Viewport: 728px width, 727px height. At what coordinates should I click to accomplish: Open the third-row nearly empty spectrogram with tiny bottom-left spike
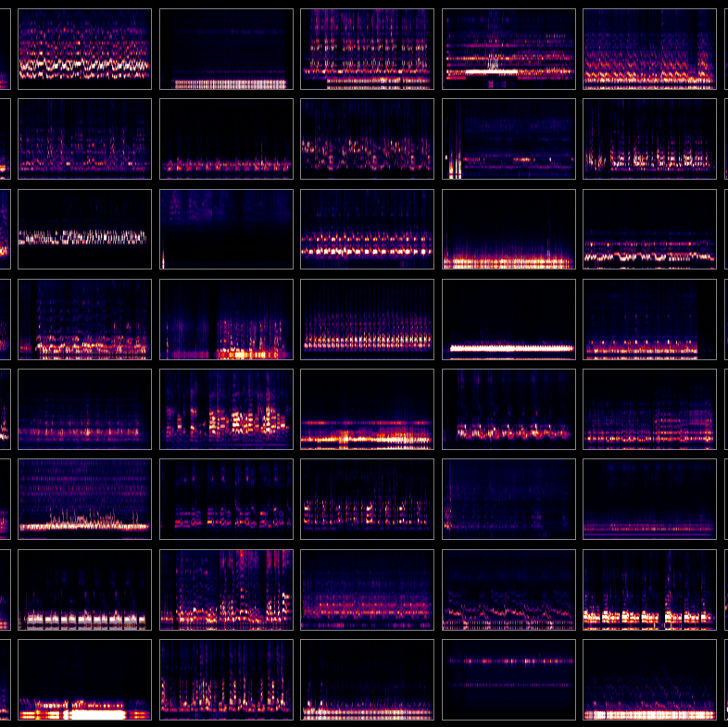point(226,229)
